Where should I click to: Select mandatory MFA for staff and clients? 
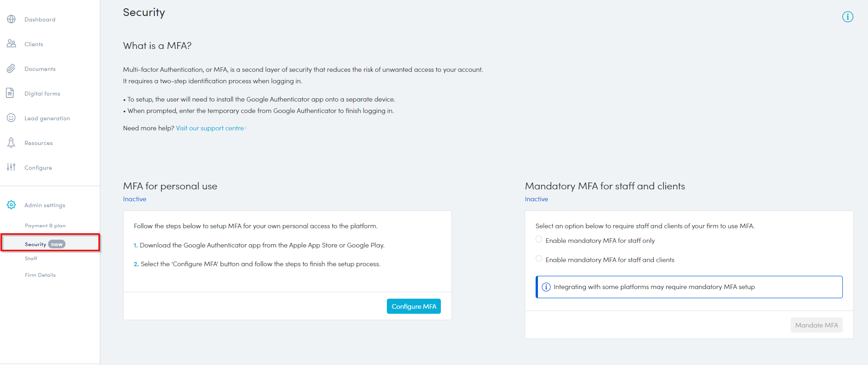(539, 259)
